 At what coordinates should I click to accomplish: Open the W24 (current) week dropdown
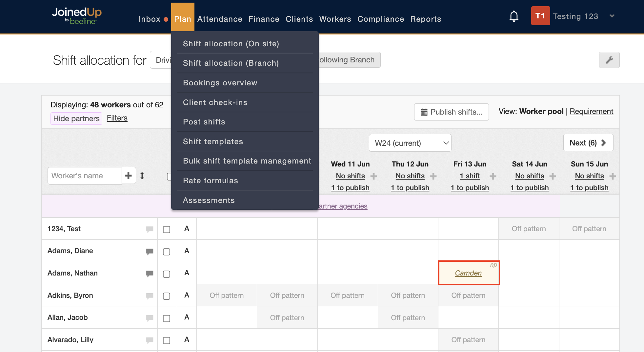point(410,143)
